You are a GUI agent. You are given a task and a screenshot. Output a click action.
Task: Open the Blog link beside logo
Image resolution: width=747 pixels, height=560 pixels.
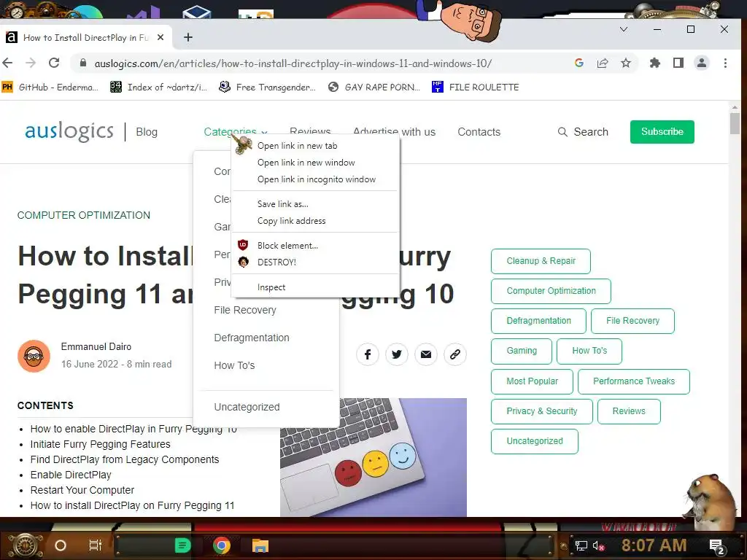[x=147, y=132]
